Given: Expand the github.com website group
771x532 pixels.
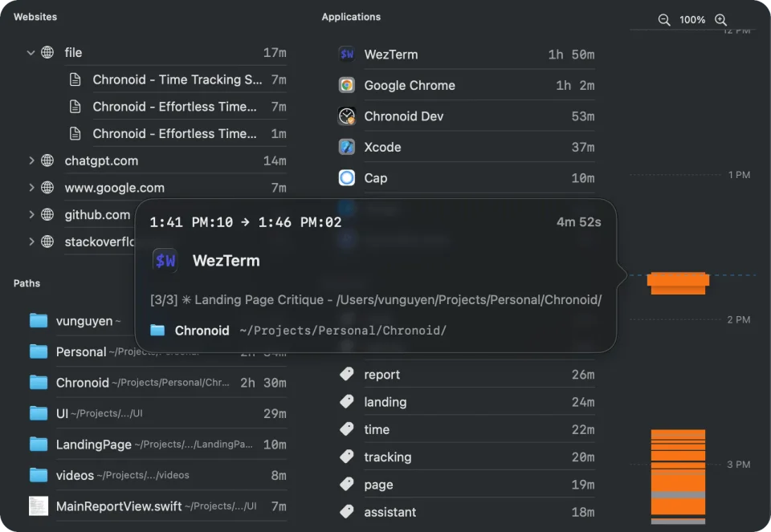Looking at the screenshot, I should [x=31, y=214].
